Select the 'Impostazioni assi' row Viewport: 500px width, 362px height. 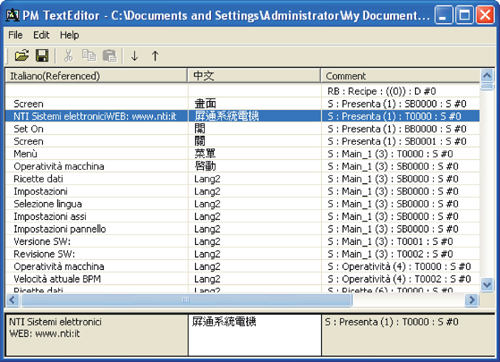(x=243, y=216)
